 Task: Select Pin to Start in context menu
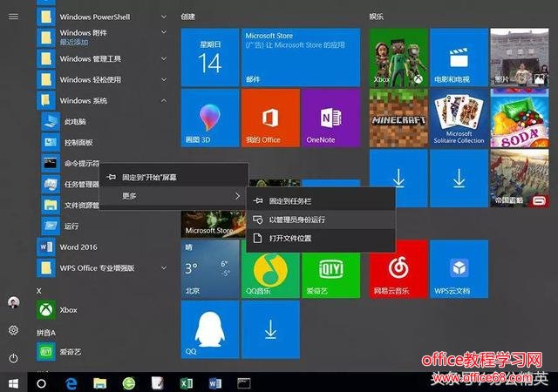pos(174,177)
